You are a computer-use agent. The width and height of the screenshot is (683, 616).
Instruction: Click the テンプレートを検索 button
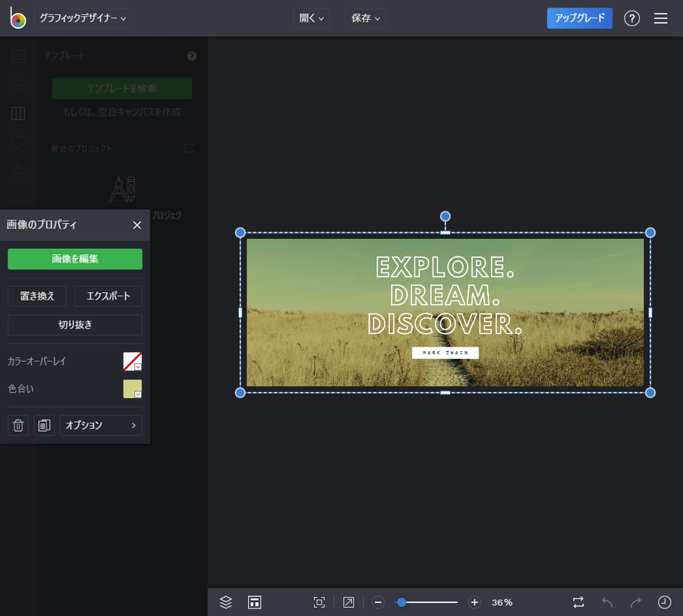tap(122, 89)
